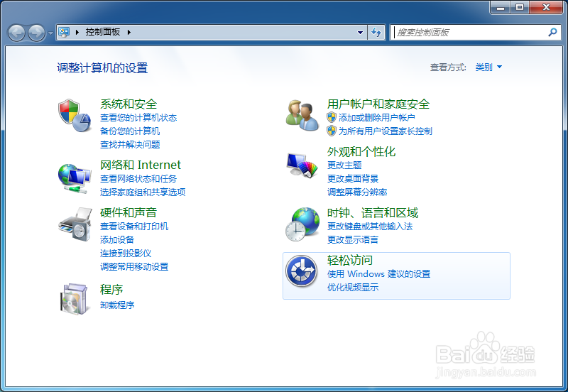
Task: Click the 更改显示语言 link
Action: tap(353, 239)
